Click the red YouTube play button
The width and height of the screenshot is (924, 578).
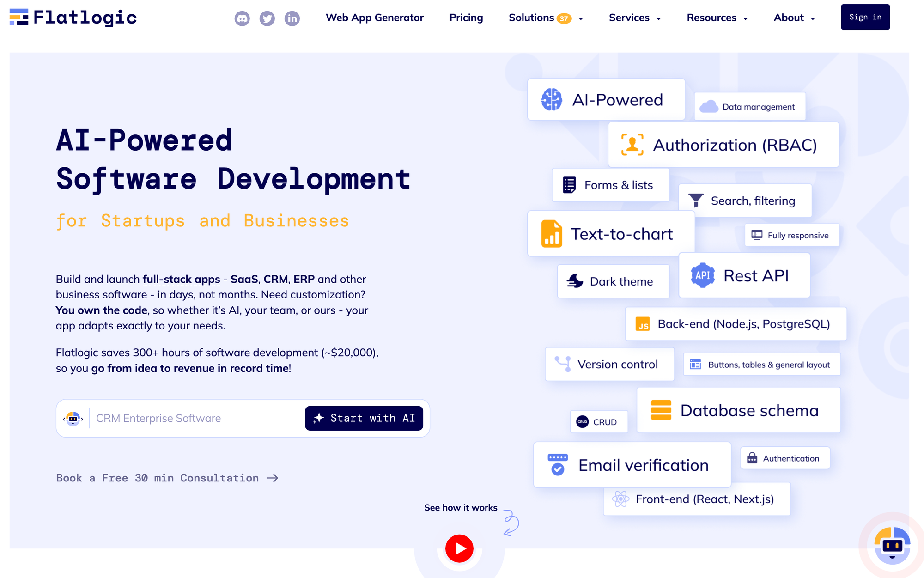click(x=459, y=548)
